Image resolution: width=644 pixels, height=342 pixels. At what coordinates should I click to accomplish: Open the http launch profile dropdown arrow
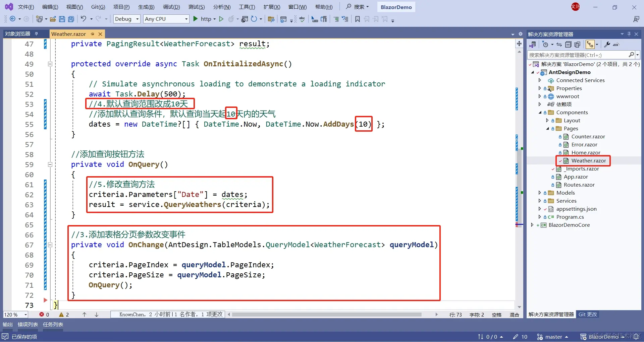coord(215,19)
